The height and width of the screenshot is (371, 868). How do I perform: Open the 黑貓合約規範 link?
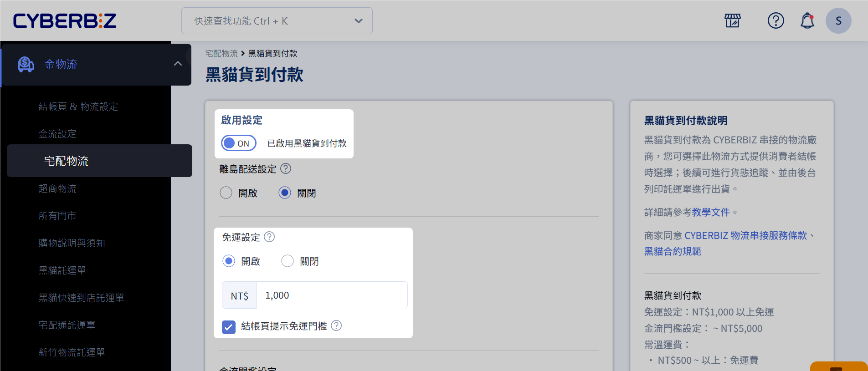(x=673, y=251)
